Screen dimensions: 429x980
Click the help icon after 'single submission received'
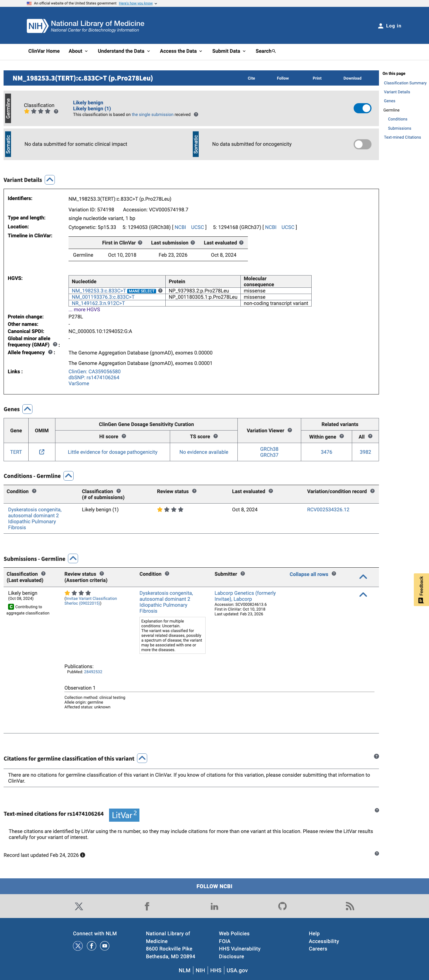(x=196, y=114)
